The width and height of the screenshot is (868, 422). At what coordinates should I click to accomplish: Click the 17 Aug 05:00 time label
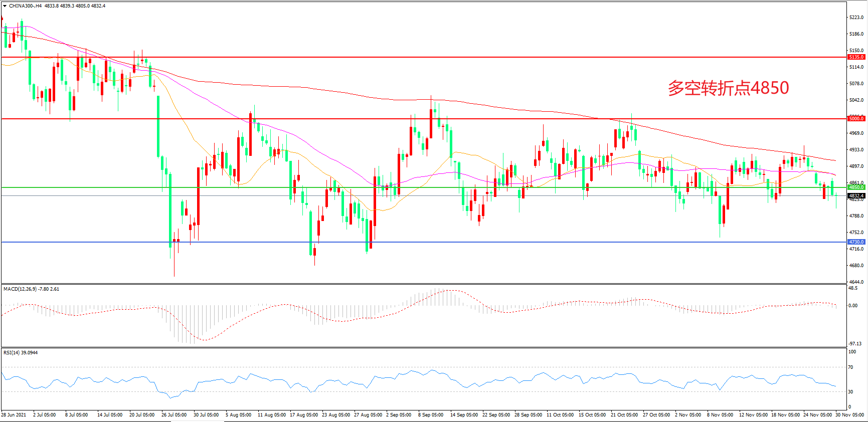[x=304, y=415]
